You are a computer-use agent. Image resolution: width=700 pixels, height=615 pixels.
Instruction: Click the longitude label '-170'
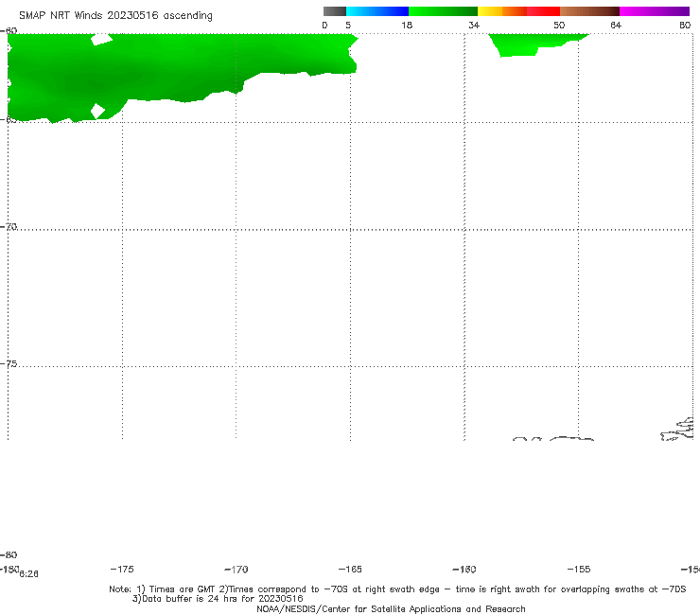tap(236, 570)
